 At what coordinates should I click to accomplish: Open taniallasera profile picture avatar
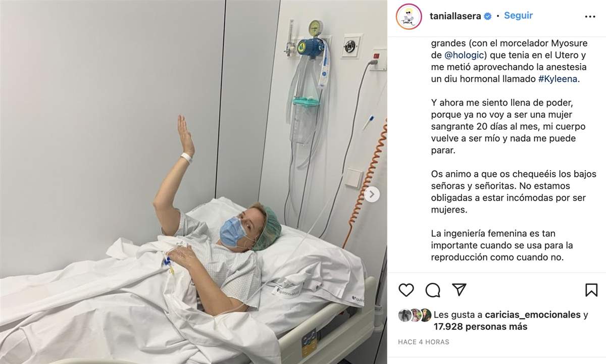point(409,17)
